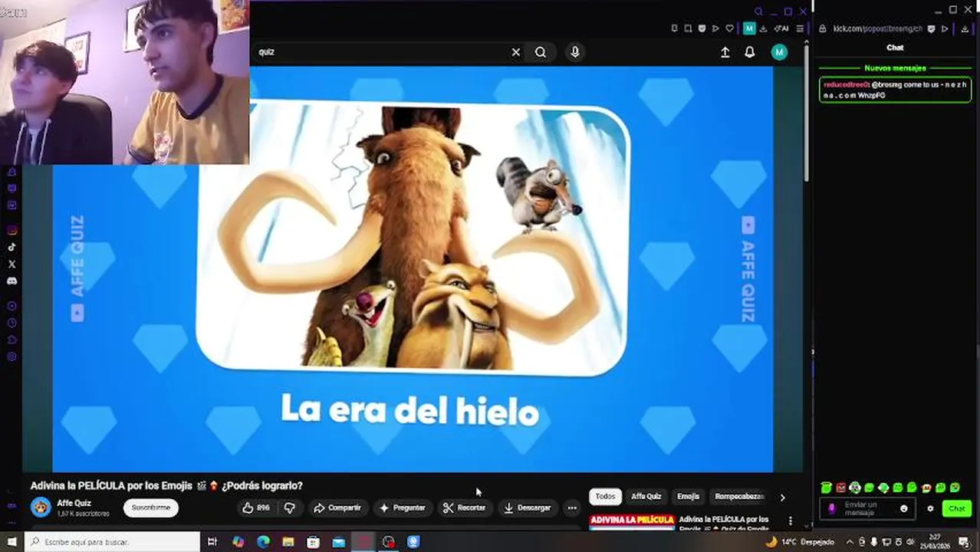Click the heart favorites icon in browser toolbar

click(729, 28)
